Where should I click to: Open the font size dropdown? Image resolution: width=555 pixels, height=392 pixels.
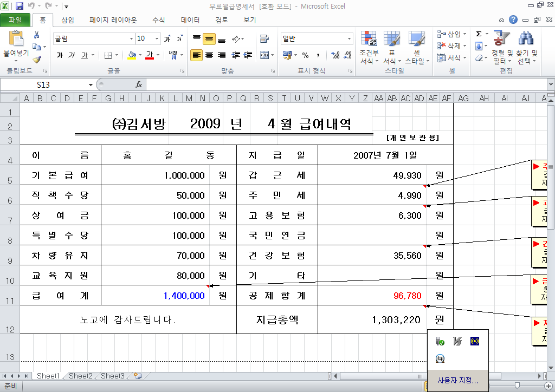click(x=157, y=39)
